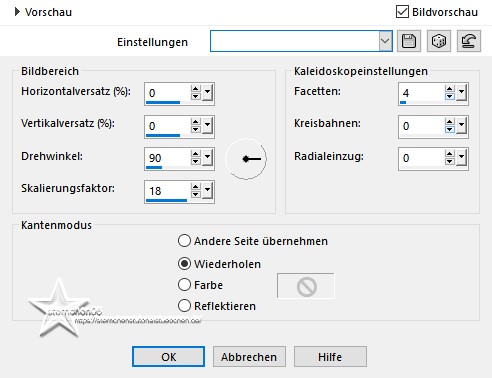Click the rotation angle dial
Viewport: 492px width, 378px height.
(246, 159)
